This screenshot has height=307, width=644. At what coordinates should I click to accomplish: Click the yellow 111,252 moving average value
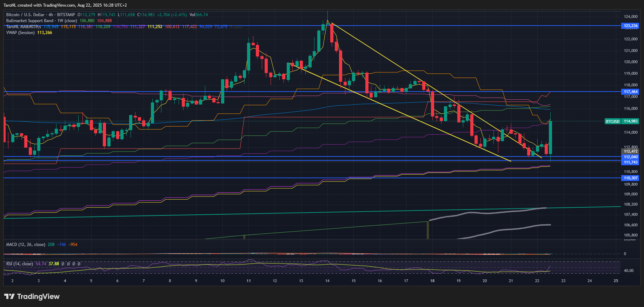point(155,27)
